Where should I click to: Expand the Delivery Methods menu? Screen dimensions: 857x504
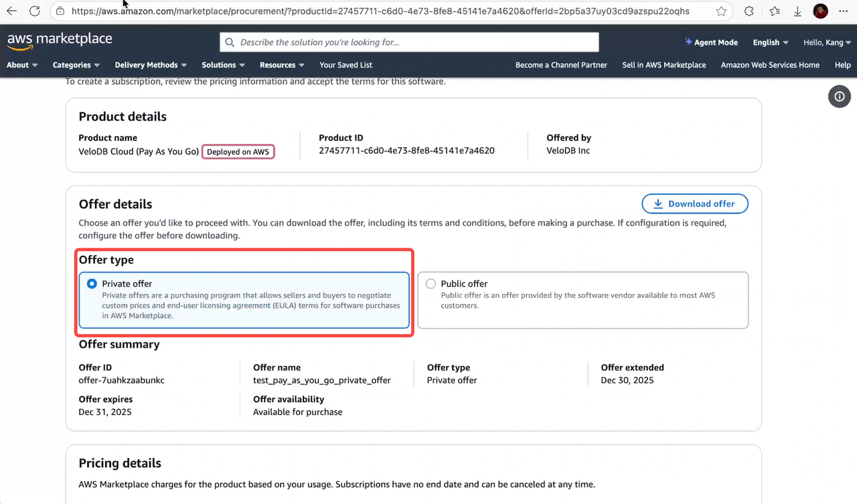[x=151, y=65]
